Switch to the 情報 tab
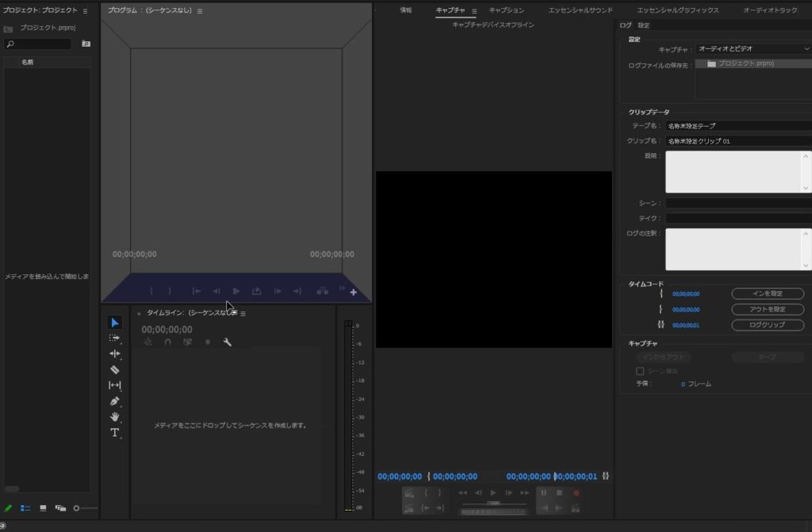Viewport: 812px width, 532px height. (406, 10)
